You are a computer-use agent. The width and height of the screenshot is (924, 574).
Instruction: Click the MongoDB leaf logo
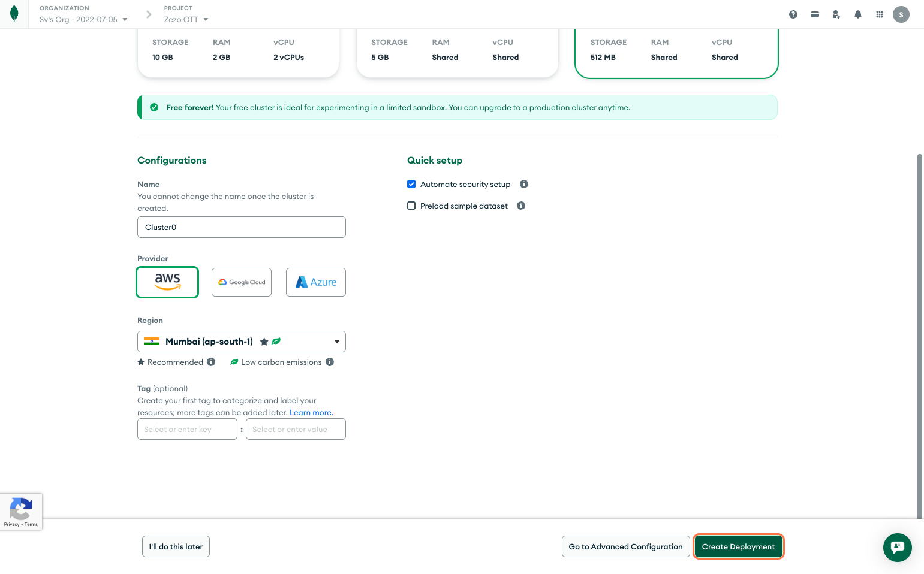click(14, 14)
